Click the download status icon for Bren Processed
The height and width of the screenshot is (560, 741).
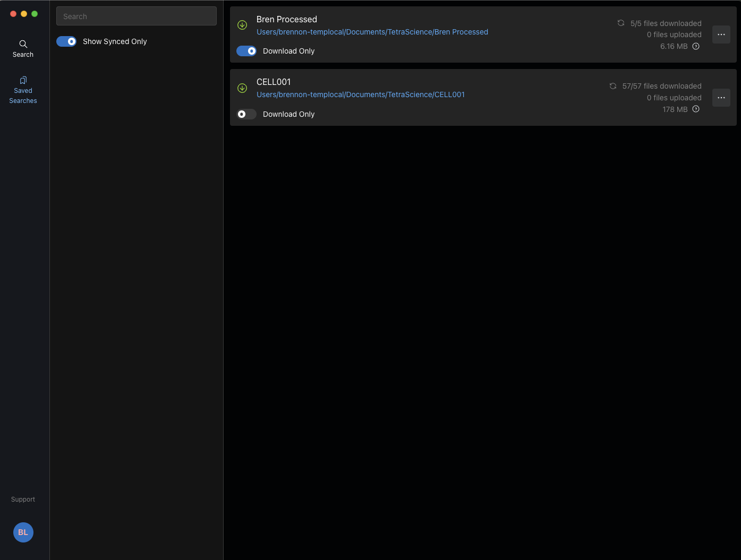pos(242,25)
